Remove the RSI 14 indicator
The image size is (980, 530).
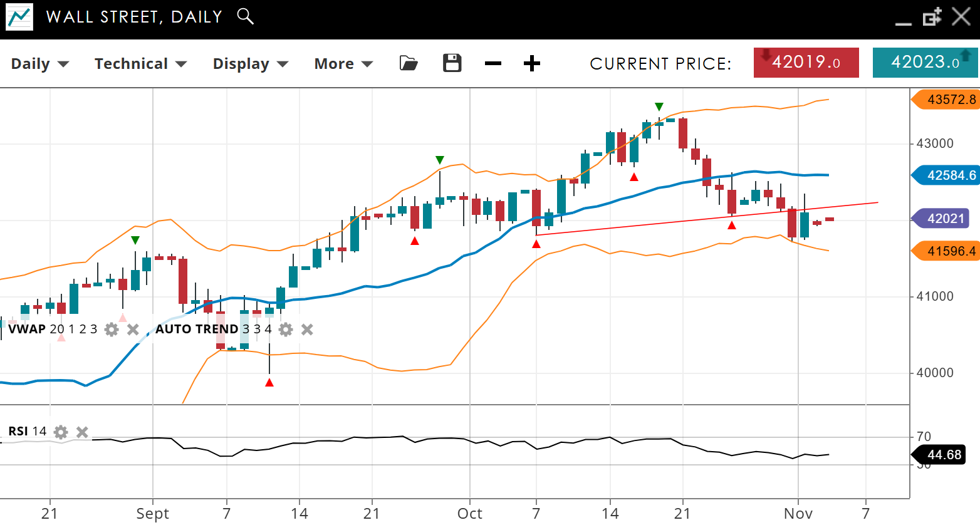82,432
